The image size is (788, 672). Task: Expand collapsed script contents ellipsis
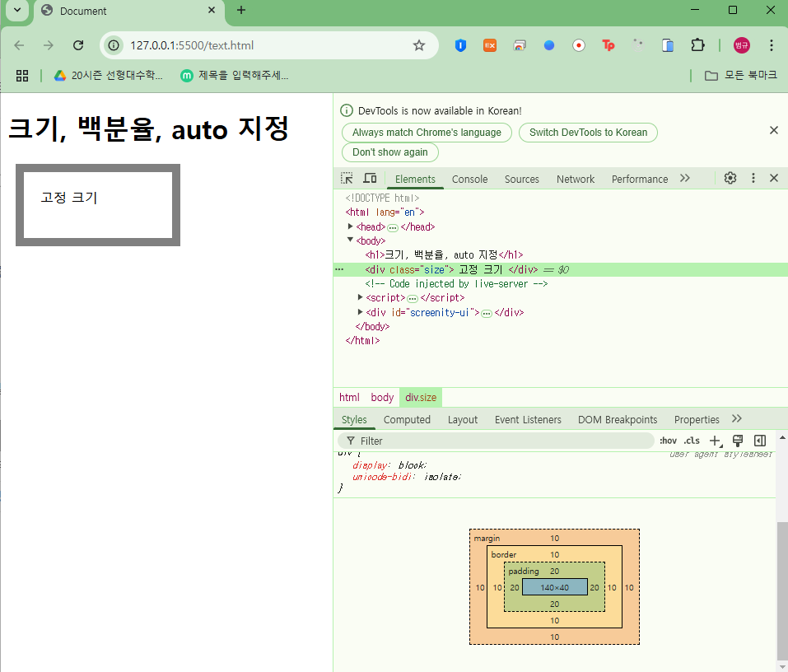coord(413,299)
